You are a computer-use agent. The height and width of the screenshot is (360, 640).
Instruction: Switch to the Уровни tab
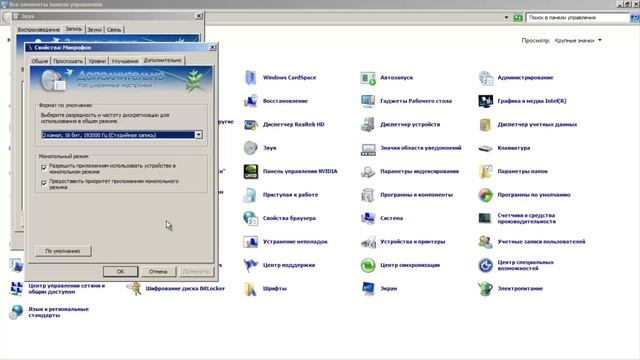pos(97,61)
